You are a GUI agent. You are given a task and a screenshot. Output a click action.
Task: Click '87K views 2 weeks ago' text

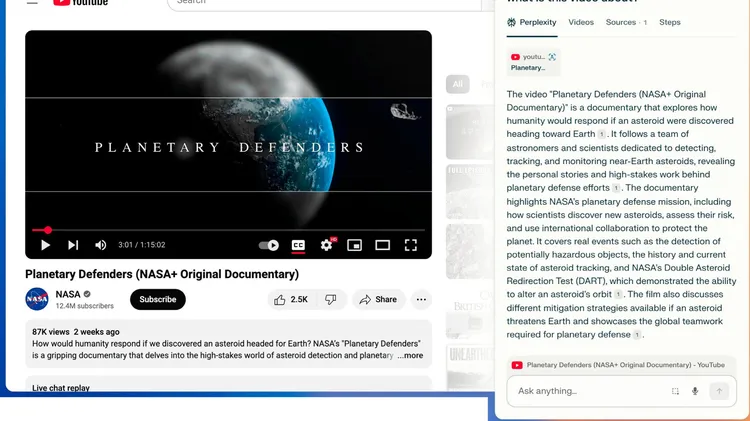(x=76, y=332)
